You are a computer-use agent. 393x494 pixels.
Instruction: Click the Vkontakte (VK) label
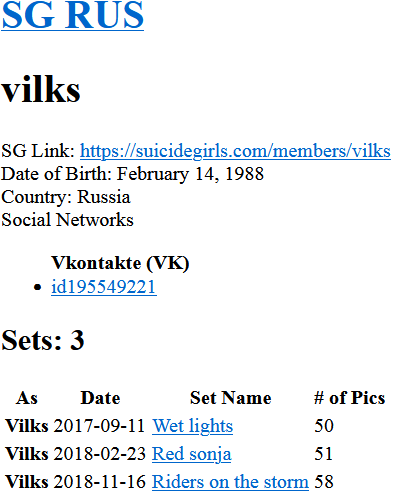click(120, 263)
